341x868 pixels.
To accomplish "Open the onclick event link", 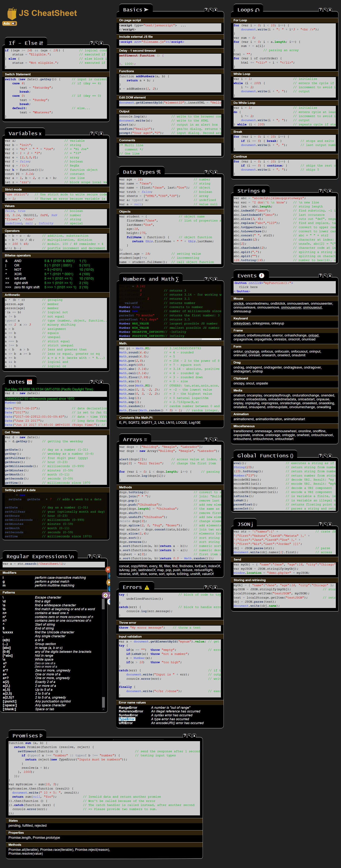I will coord(239,304).
